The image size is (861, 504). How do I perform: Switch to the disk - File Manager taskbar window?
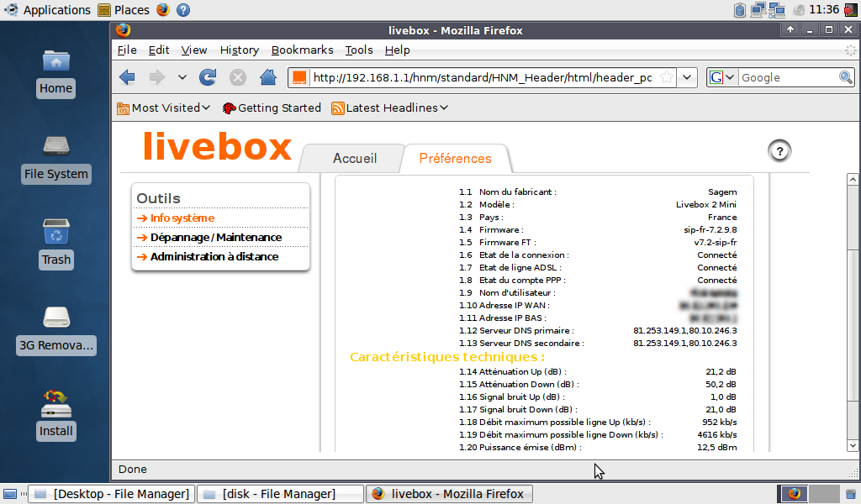(280, 494)
